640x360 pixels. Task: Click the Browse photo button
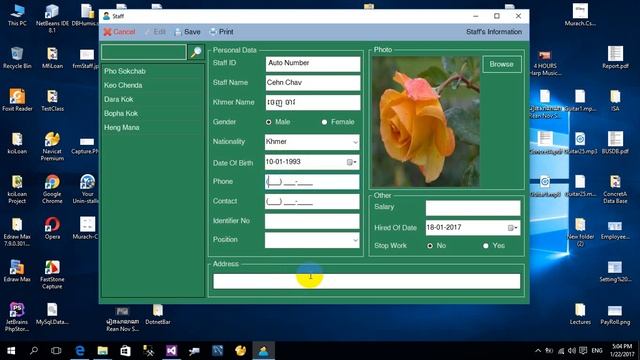502,64
